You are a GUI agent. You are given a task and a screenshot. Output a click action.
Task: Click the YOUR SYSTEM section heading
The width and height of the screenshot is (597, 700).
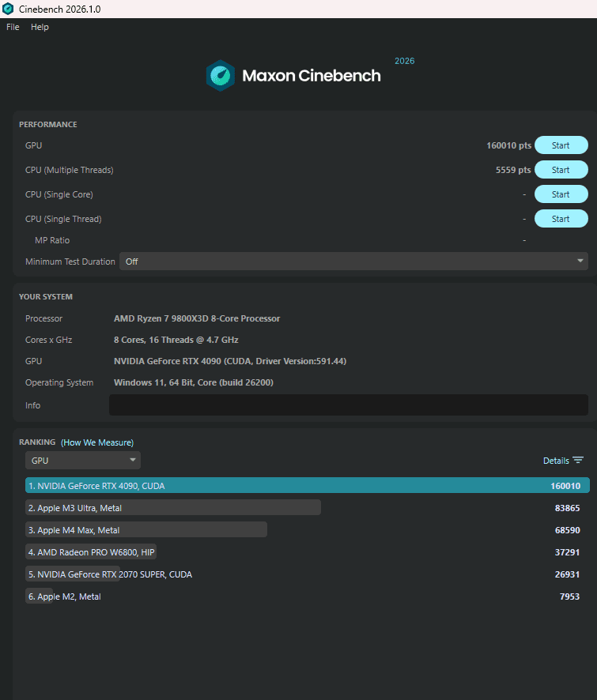tap(46, 297)
